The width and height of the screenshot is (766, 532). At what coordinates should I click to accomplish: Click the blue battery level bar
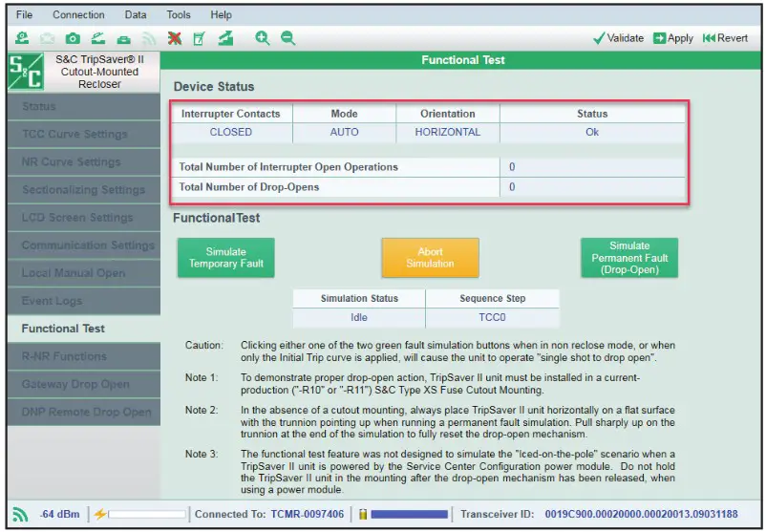tap(409, 514)
